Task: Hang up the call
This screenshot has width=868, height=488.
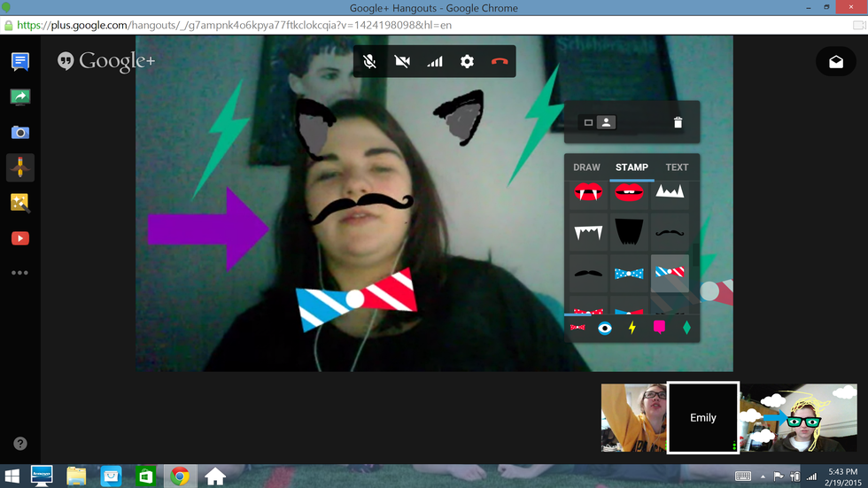Action: tap(500, 62)
